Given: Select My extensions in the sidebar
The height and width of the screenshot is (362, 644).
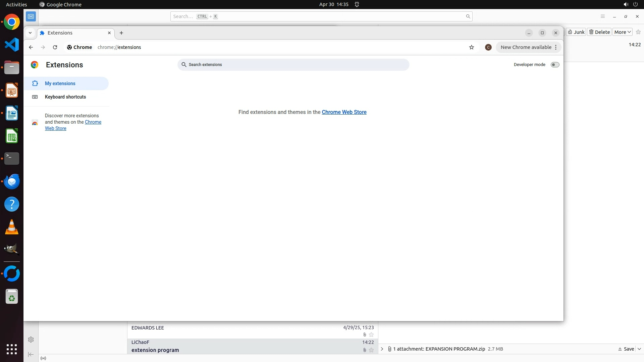Looking at the screenshot, I should [60, 83].
